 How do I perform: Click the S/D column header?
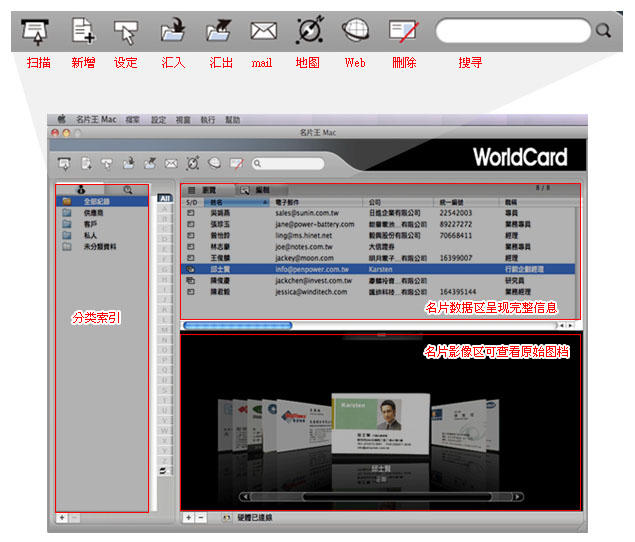[x=192, y=202]
